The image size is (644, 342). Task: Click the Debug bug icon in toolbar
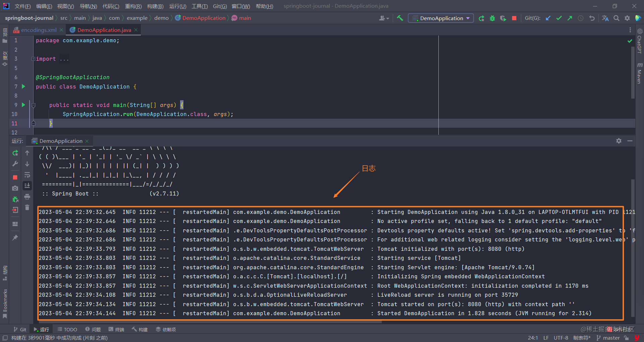492,18
